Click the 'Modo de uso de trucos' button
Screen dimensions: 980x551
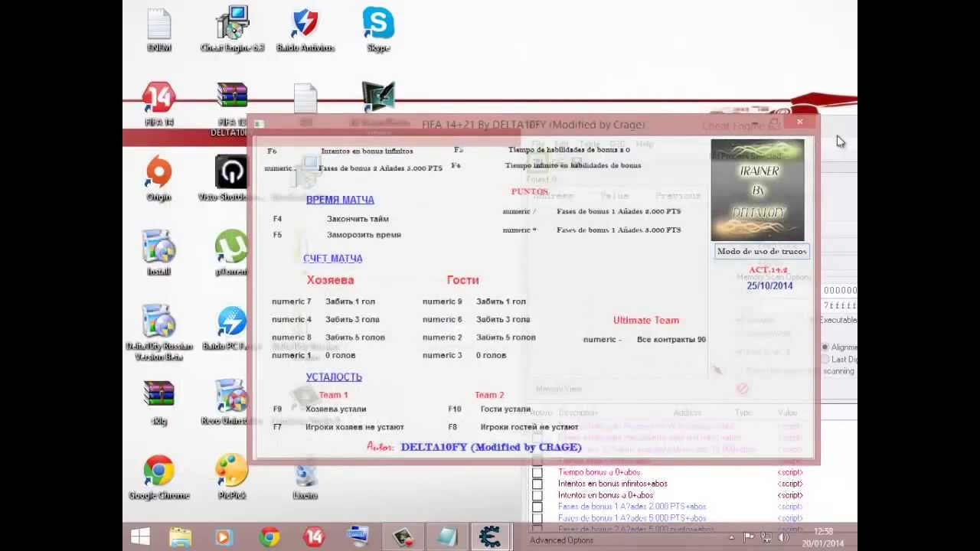coord(762,251)
